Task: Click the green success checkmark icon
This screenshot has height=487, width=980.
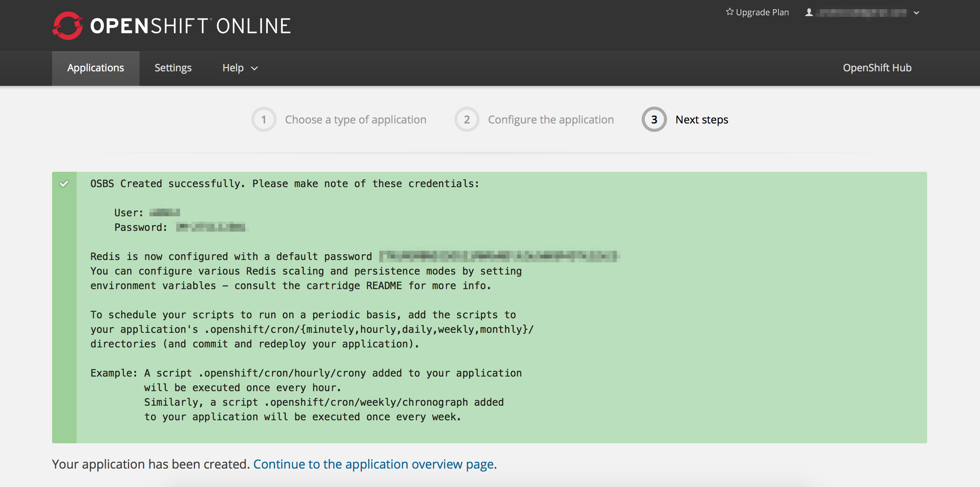Action: pos(64,184)
